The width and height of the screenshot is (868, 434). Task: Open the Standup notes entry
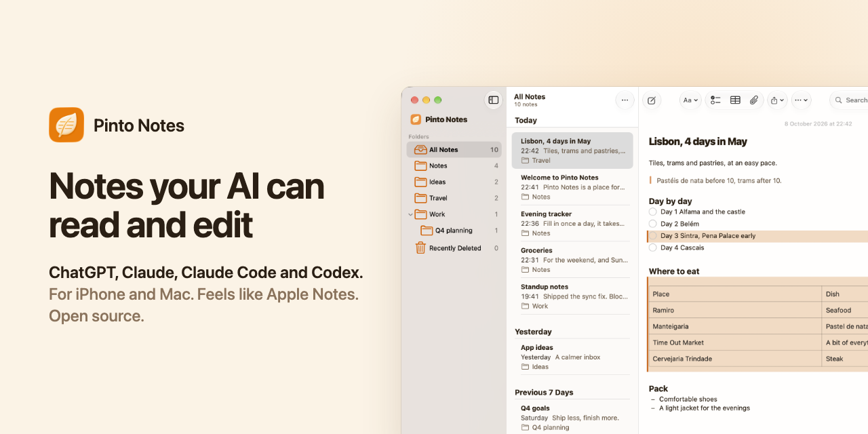(572, 296)
